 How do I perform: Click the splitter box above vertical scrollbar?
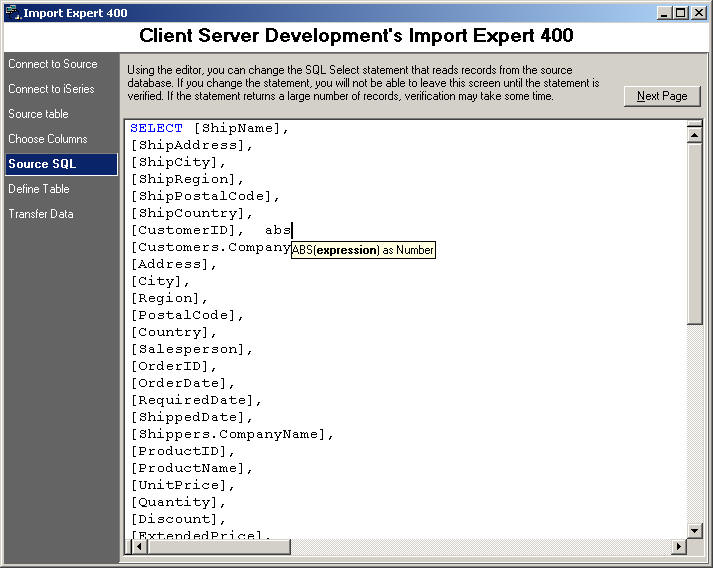coord(694,124)
